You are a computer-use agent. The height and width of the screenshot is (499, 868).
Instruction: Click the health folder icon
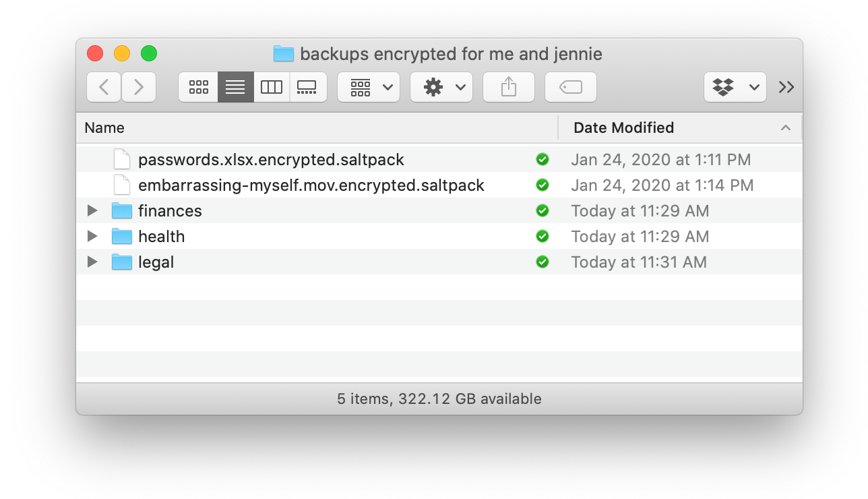pyautogui.click(x=121, y=237)
